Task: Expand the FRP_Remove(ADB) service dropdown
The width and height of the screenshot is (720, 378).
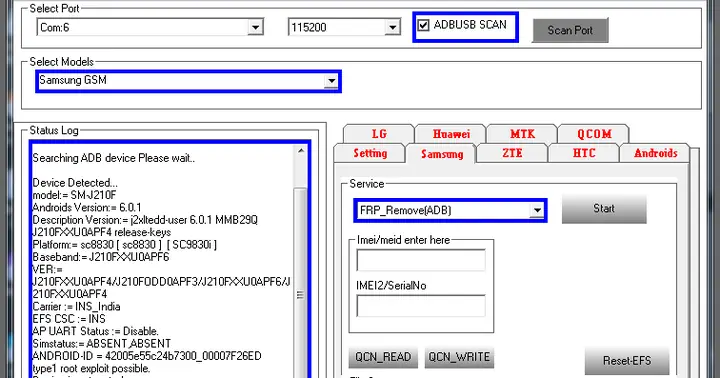Action: [536, 210]
